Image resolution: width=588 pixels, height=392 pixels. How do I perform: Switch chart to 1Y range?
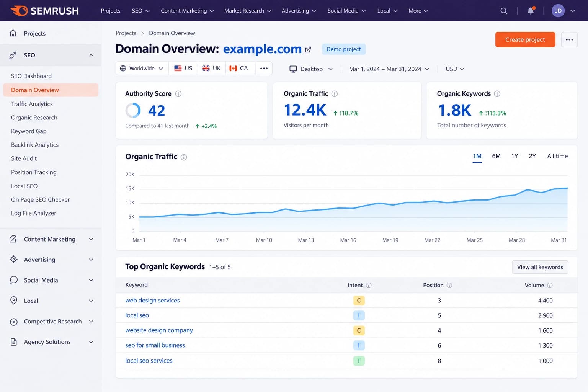point(514,156)
